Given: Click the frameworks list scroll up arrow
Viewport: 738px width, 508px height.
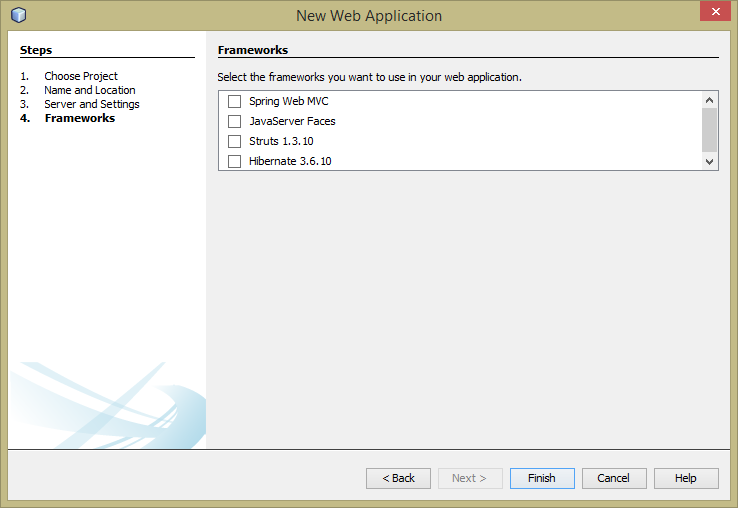Looking at the screenshot, I should (709, 100).
